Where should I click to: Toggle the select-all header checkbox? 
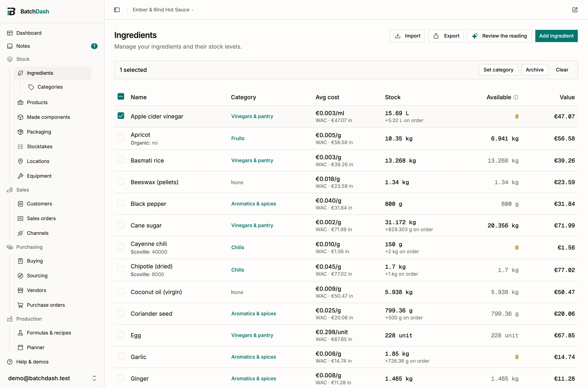pyautogui.click(x=121, y=97)
